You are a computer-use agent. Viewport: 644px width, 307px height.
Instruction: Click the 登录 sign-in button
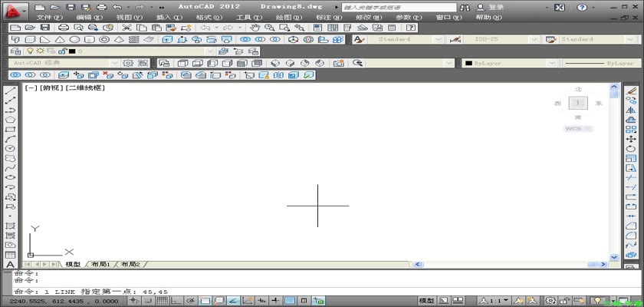coord(490,8)
